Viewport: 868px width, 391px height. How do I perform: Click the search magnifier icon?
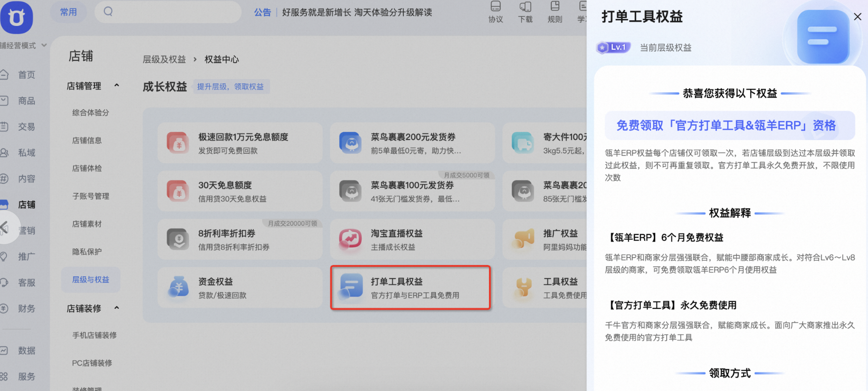point(108,11)
